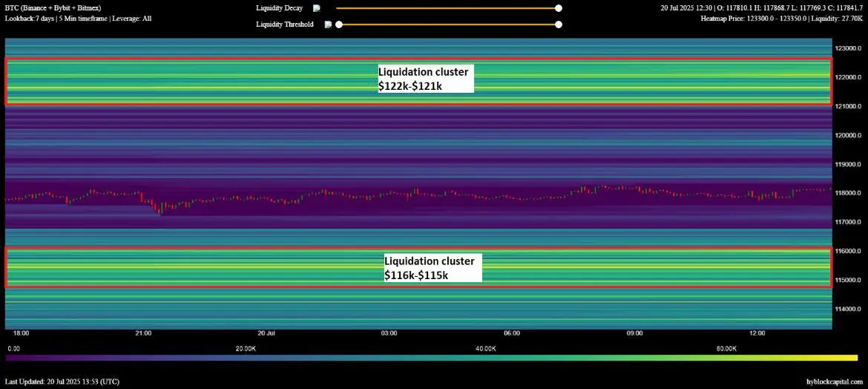Click the 18:00 time axis label
This screenshot has width=868, height=389.
click(21, 333)
